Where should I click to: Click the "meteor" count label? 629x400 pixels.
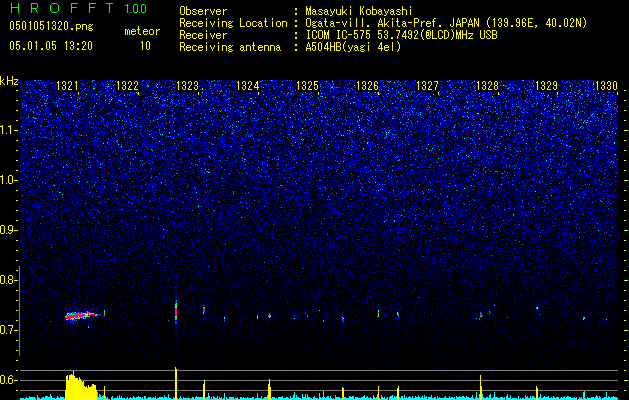[142, 31]
